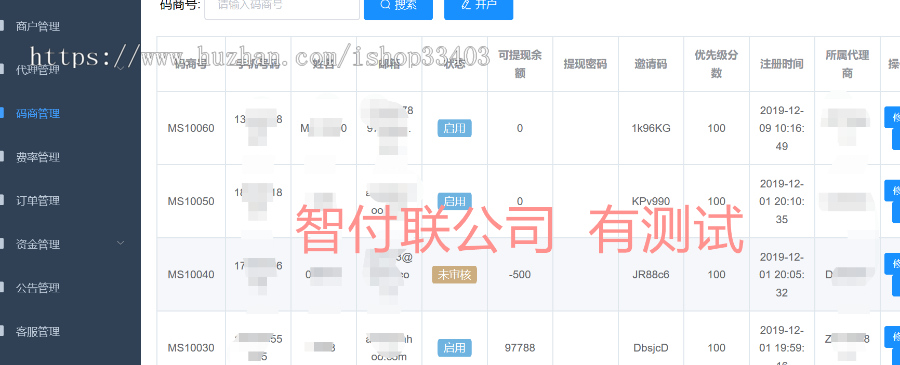The image size is (900, 365).
Task: Click the 可提现余额 column header
Action: 520,64
